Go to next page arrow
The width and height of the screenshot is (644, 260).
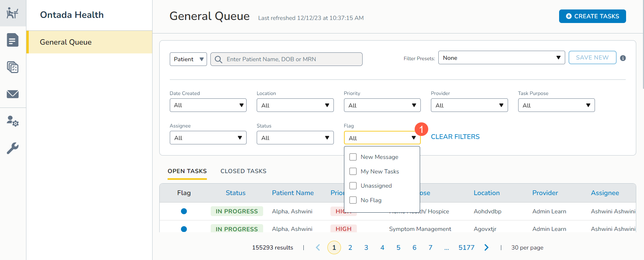486,247
